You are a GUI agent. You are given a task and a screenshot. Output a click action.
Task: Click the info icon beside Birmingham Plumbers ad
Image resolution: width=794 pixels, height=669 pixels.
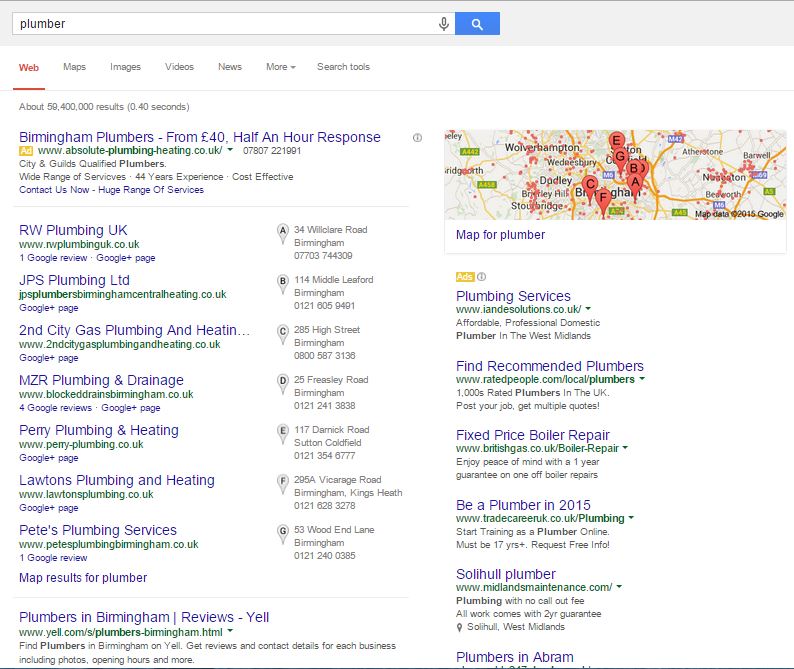pyautogui.click(x=417, y=138)
